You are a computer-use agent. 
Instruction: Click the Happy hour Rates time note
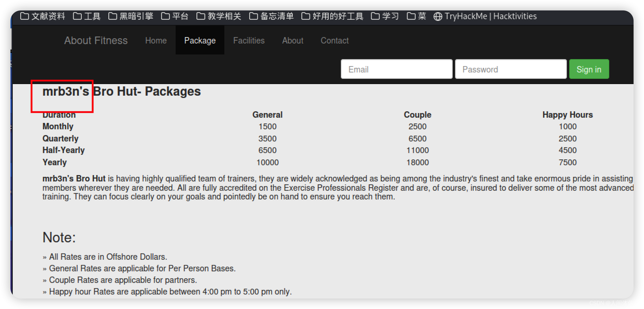(170, 292)
